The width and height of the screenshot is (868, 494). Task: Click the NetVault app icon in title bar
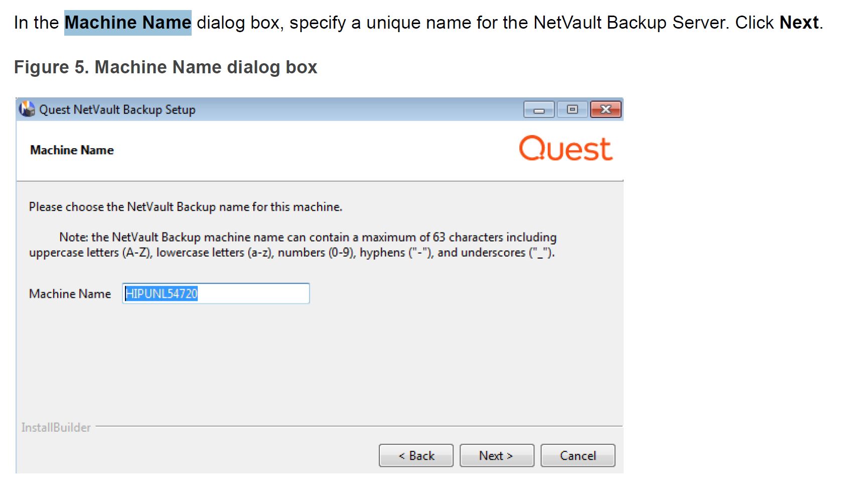pyautogui.click(x=27, y=109)
